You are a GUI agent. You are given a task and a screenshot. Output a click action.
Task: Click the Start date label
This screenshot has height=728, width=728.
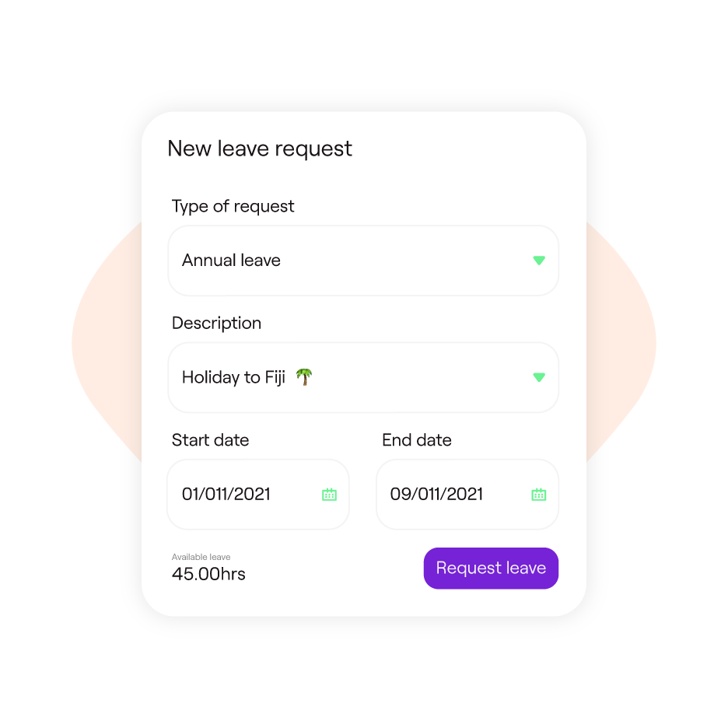tap(210, 440)
